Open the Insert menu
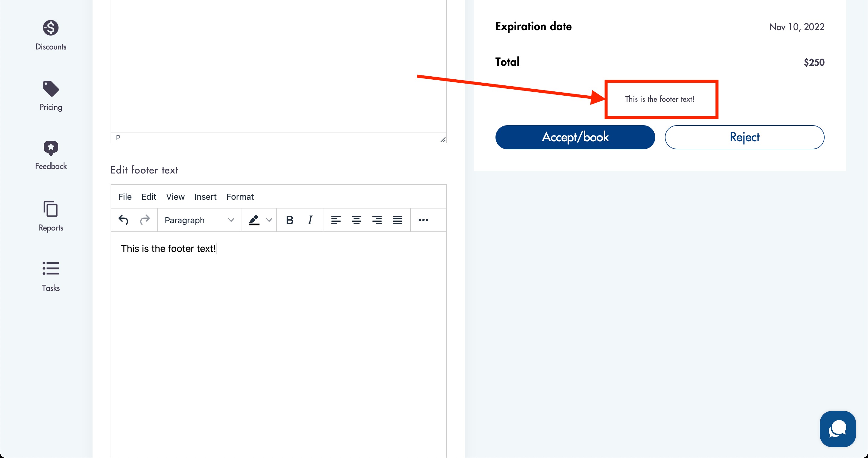Image resolution: width=868 pixels, height=458 pixels. click(205, 197)
